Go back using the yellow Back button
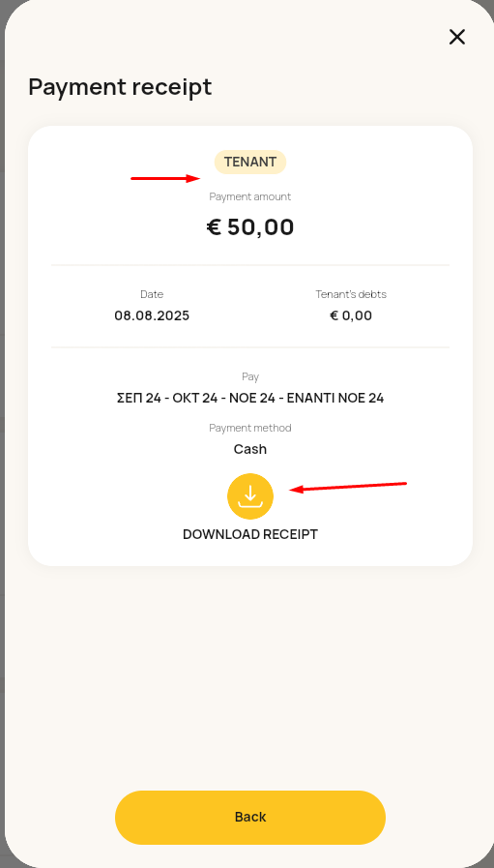 point(250,817)
